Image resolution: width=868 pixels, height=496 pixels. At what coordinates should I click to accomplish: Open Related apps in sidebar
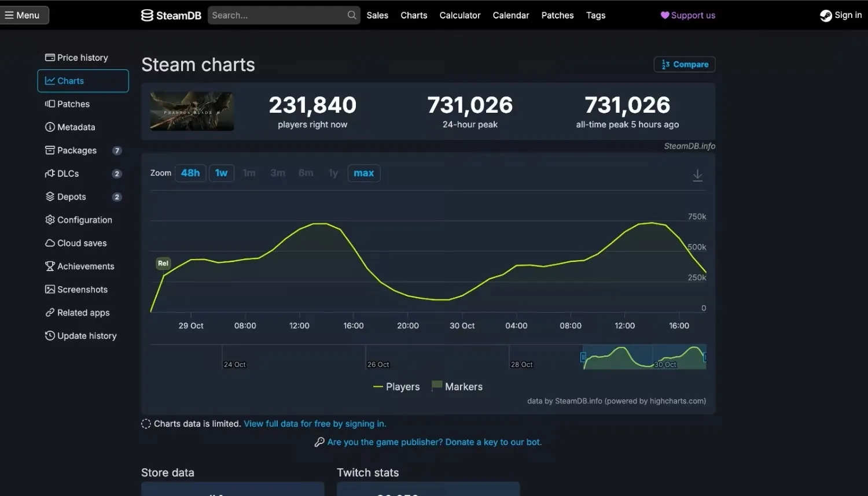point(83,312)
